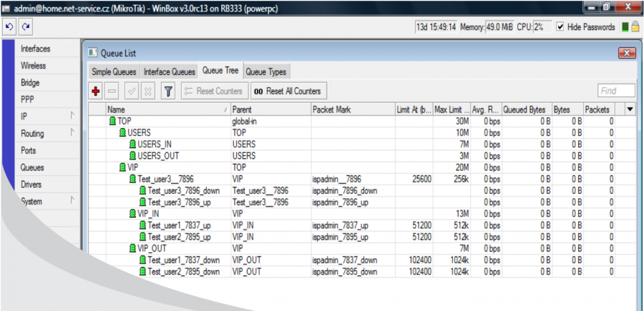Click the uptime 13d 15:49:14 value

436,27
